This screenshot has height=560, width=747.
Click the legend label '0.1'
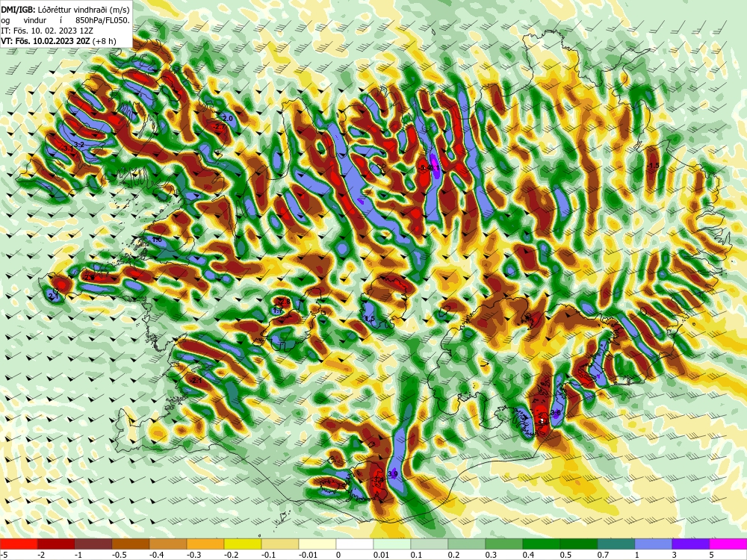pyautogui.click(x=417, y=555)
